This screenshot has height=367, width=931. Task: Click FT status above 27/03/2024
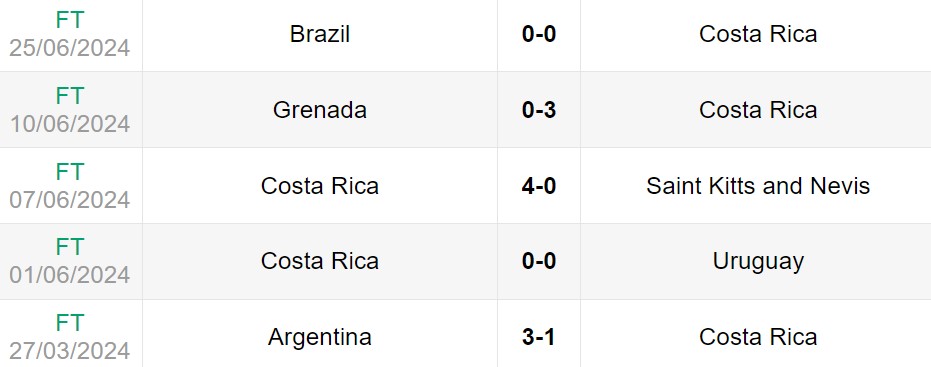[69, 323]
